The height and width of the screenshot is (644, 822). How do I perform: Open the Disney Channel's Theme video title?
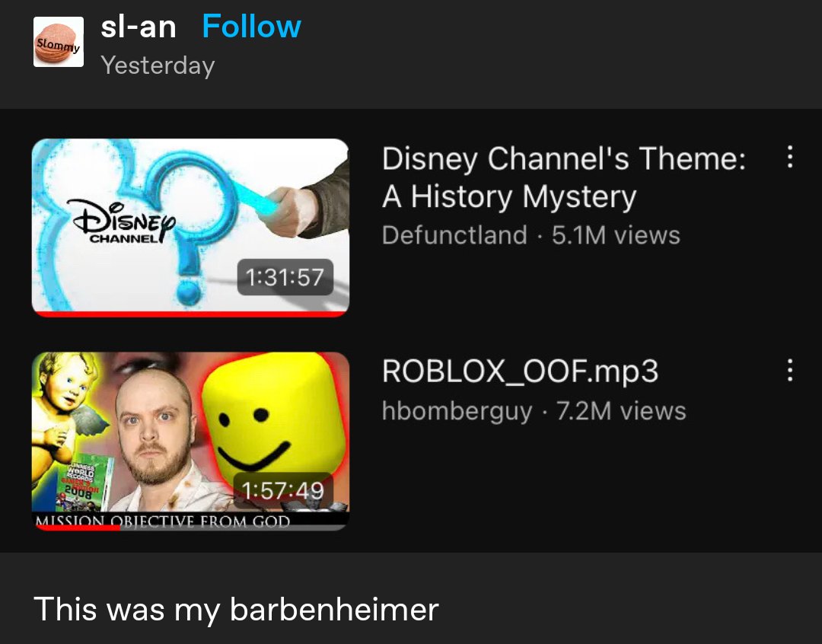pos(563,177)
